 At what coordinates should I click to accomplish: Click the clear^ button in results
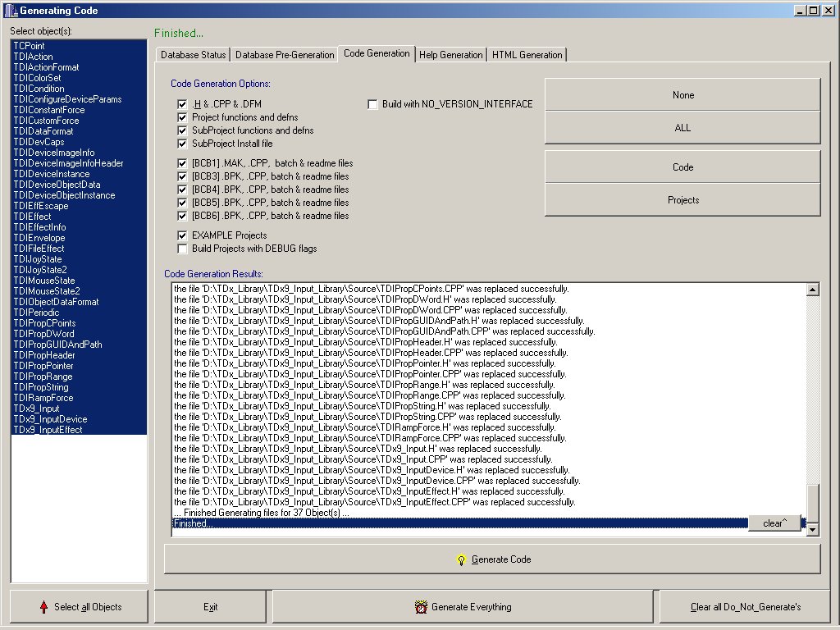point(774,523)
